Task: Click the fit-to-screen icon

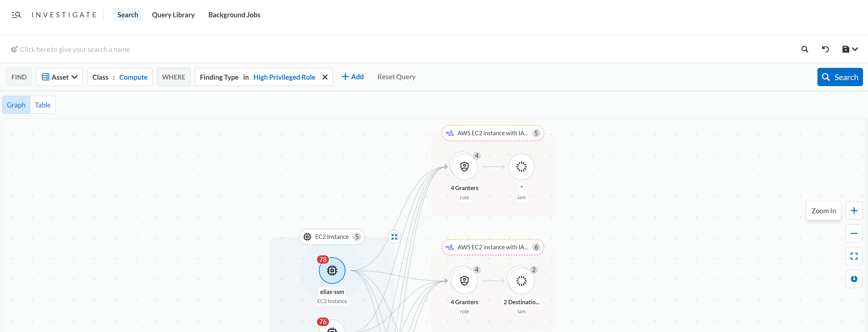Action: [854, 256]
